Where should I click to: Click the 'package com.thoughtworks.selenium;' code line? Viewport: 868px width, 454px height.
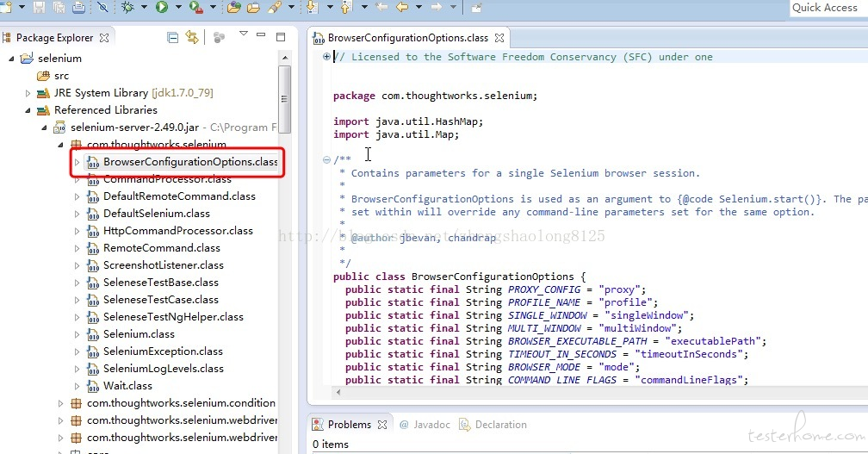435,96
